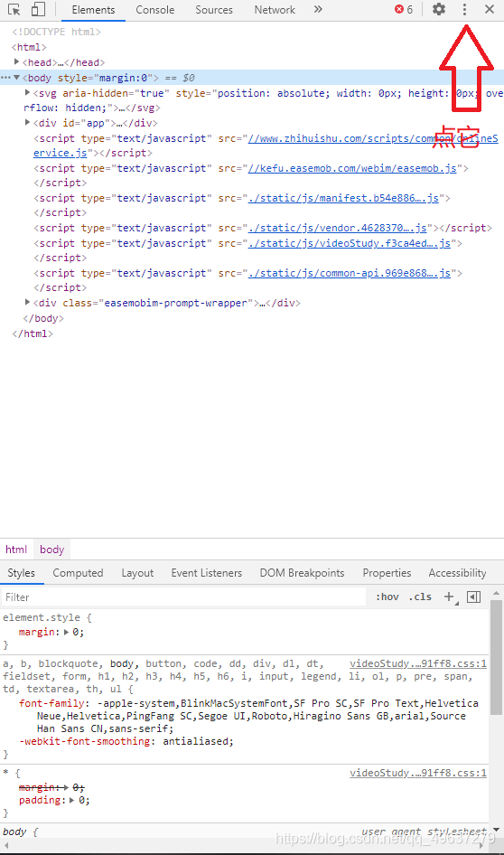The image size is (504, 855).
Task: Open the Sources tab
Action: [214, 10]
